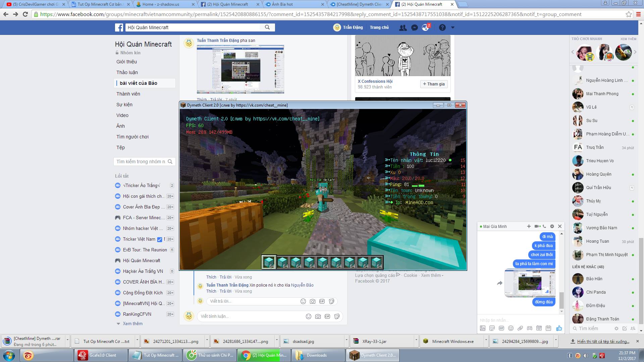Bookmark page with star icon
Viewport: 644px width, 362px height.
[x=629, y=14]
